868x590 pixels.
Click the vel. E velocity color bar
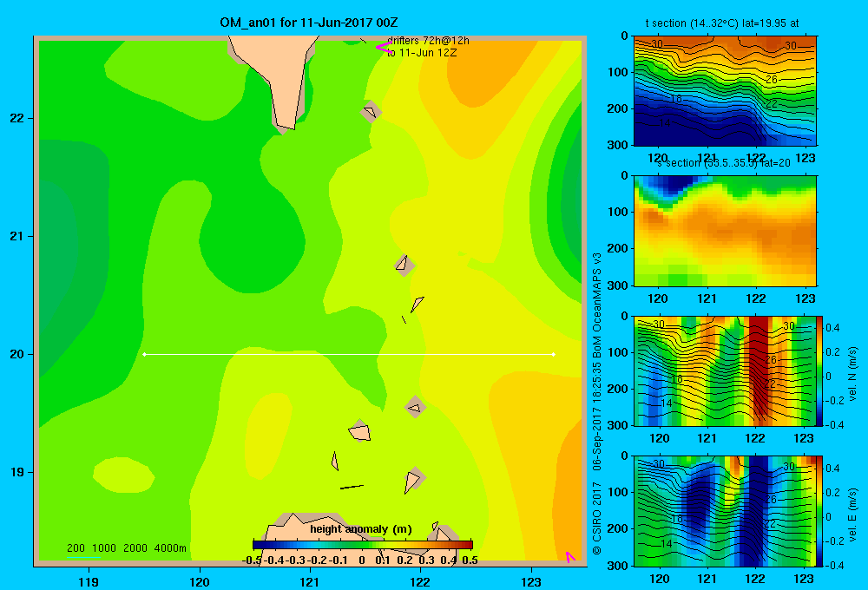[x=819, y=511]
